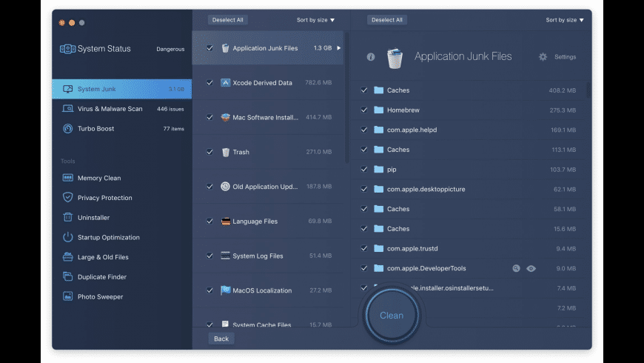Click the Photo Sweeper icon
The image size is (644, 363).
68,296
